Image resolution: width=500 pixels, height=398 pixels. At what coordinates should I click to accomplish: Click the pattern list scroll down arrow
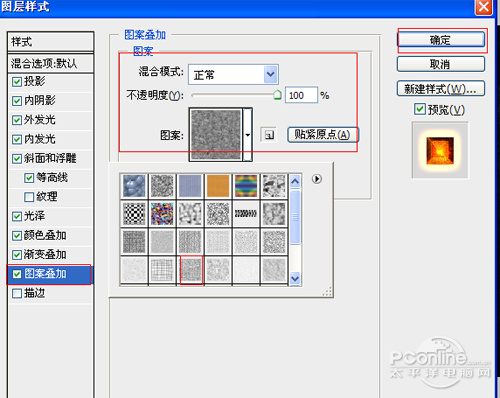click(295, 278)
